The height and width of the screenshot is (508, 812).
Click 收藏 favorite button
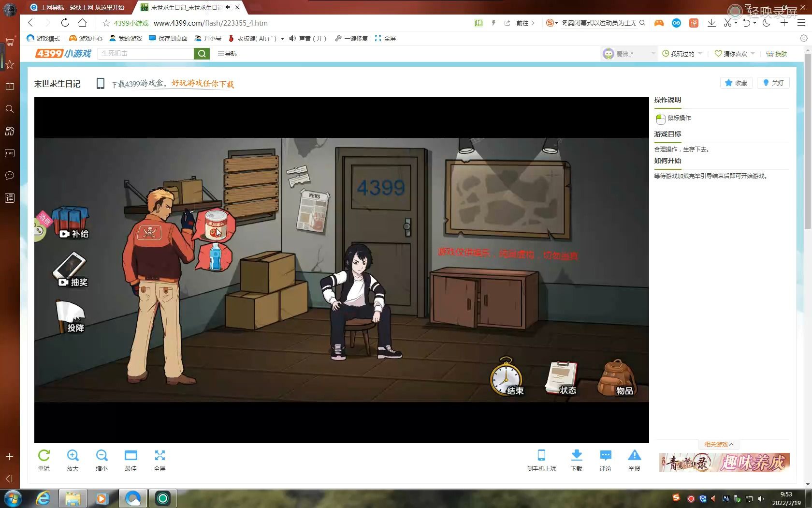click(736, 83)
